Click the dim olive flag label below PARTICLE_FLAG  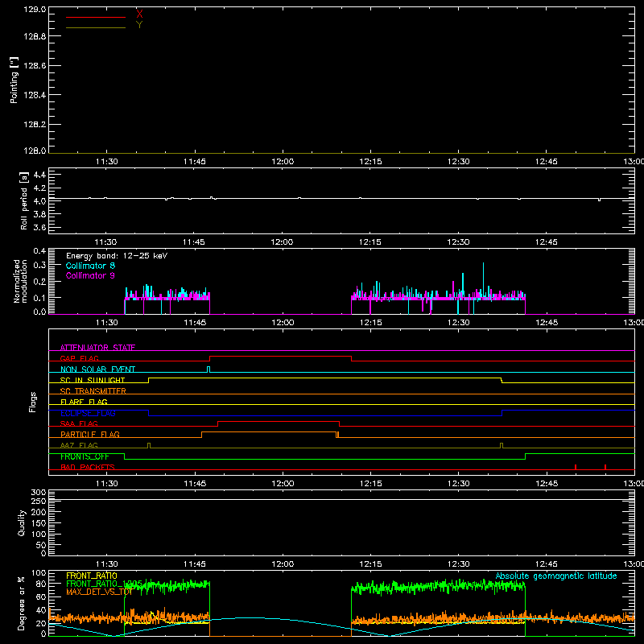(79, 445)
